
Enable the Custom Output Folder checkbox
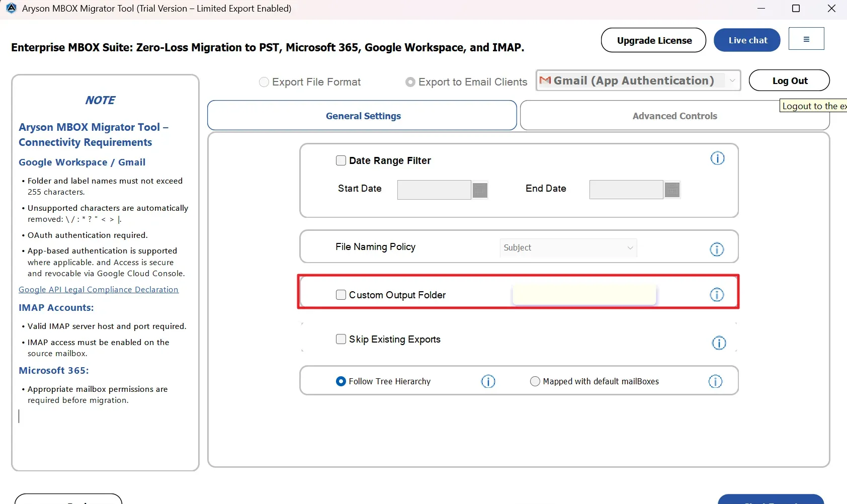(x=341, y=295)
